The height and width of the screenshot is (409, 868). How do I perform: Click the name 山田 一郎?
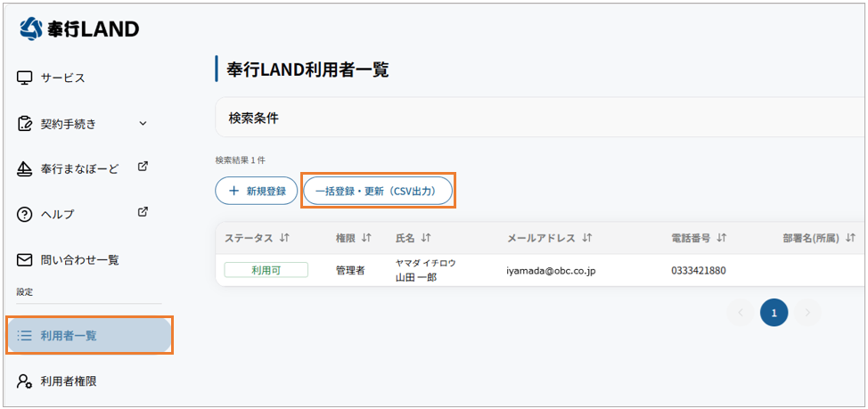416,277
